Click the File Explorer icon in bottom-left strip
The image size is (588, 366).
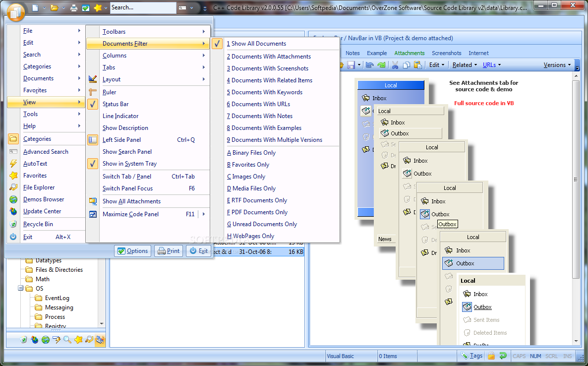pyautogui.click(x=89, y=340)
